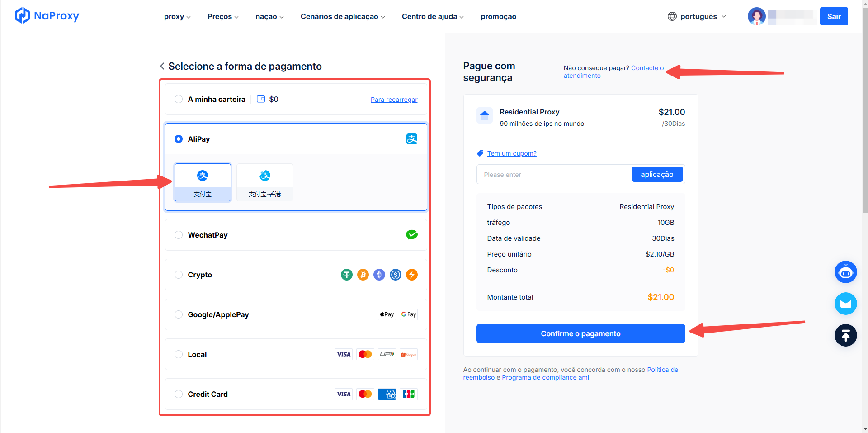The image size is (868, 433).
Task: Choose the 支付宝-香港 Alipay HK option
Action: coord(265,182)
